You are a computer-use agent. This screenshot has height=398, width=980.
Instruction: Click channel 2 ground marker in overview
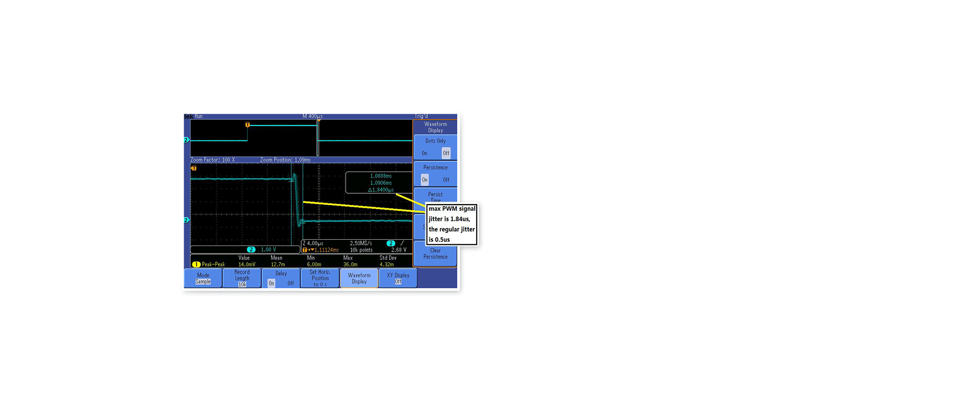coord(186,140)
